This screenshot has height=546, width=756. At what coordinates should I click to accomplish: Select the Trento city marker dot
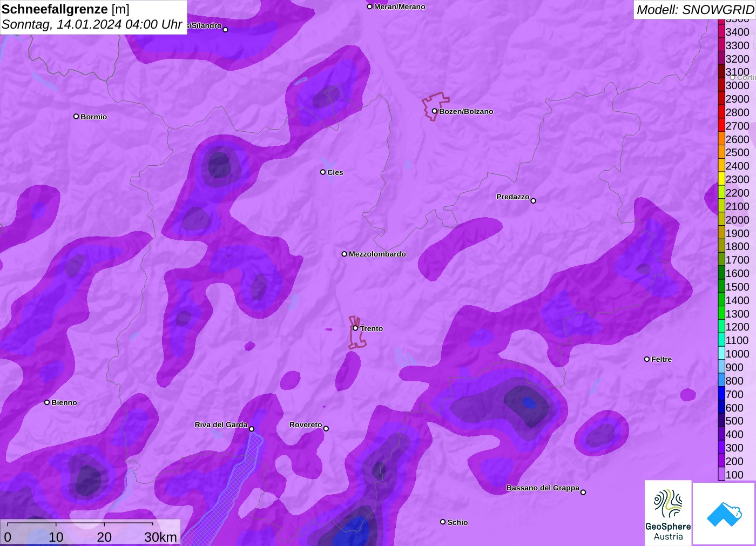(355, 328)
